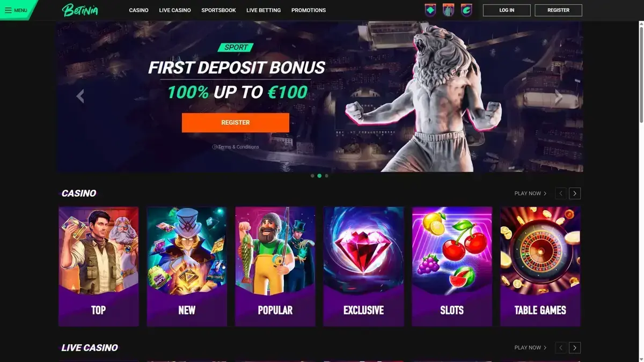This screenshot has height=362, width=644.
Task: Click Casino section Play Now link
Action: (x=530, y=194)
